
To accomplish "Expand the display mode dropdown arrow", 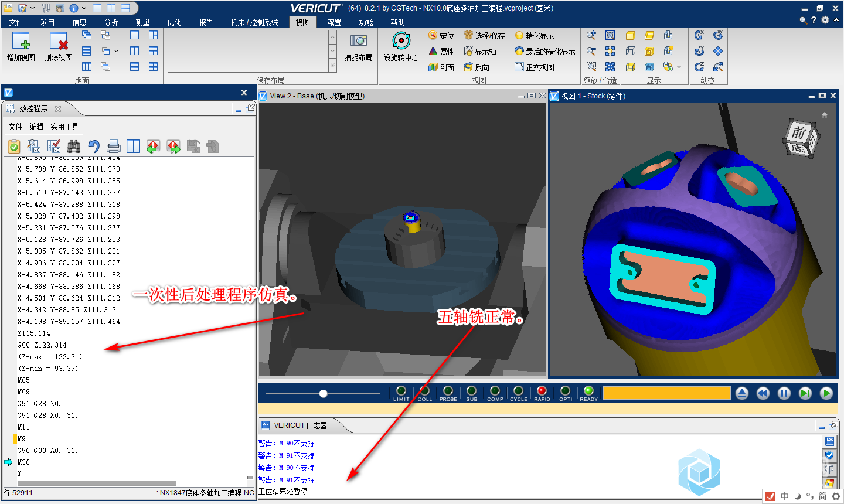I will (679, 67).
